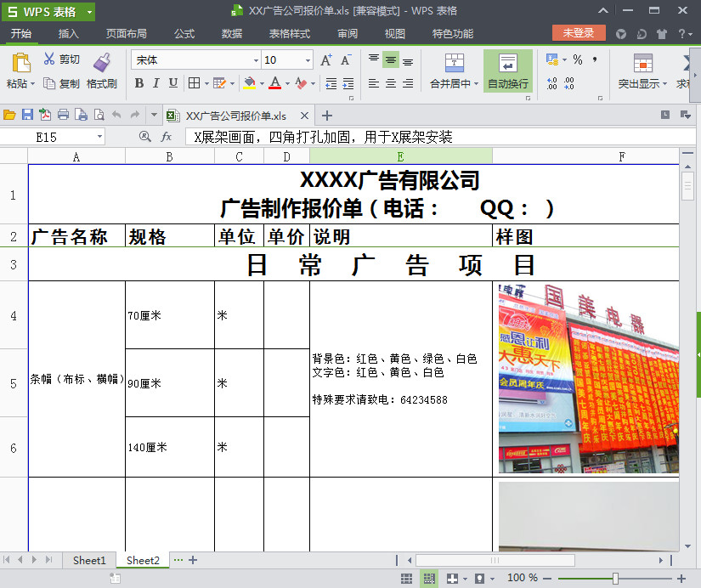
Task: Click the Save icon in quick access toolbar
Action: click(27, 113)
